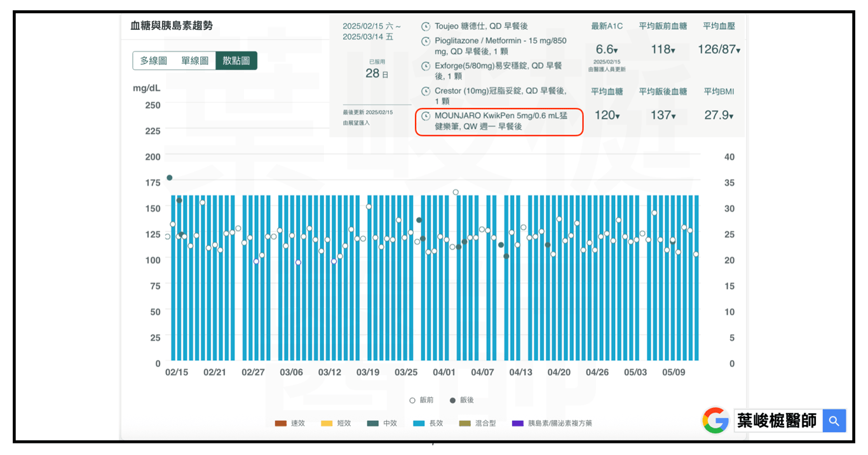868x455 pixels.
Task: Click the clock icon beside Pioglitazone / Metformin
Action: click(426, 41)
